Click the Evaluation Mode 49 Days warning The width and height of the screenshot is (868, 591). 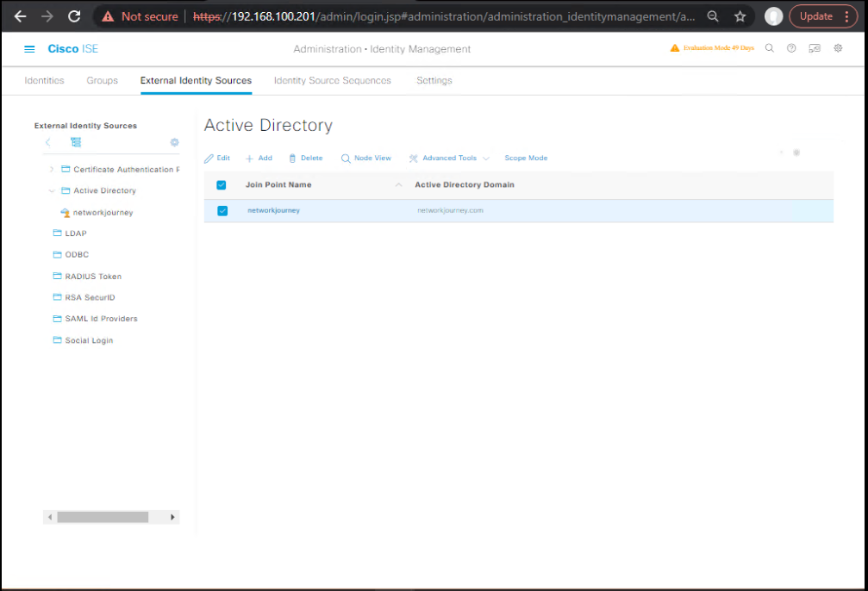(x=712, y=48)
